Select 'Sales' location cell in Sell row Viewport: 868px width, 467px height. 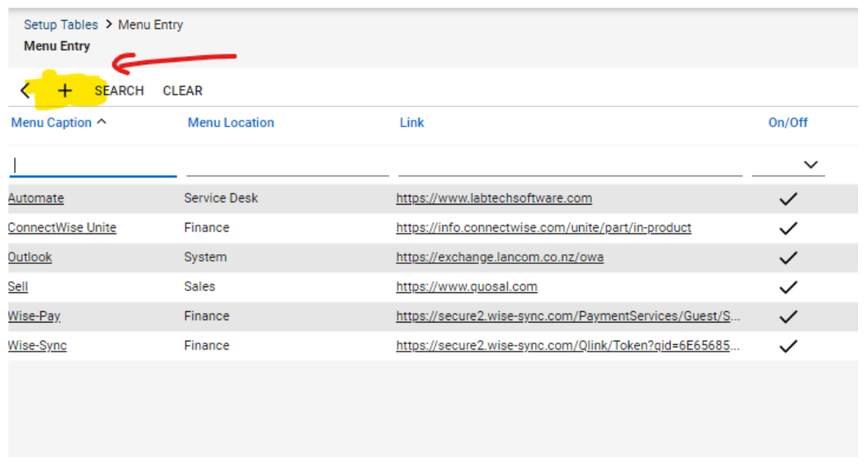point(199,286)
